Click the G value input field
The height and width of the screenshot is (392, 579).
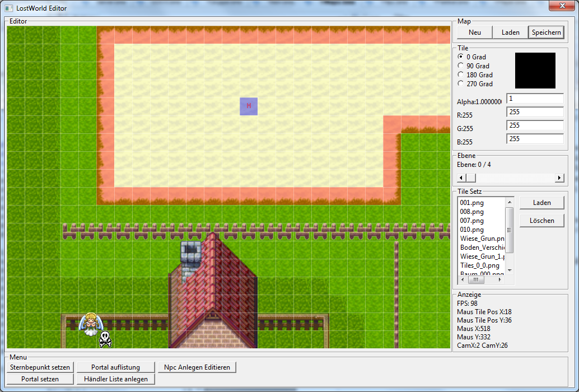point(535,125)
